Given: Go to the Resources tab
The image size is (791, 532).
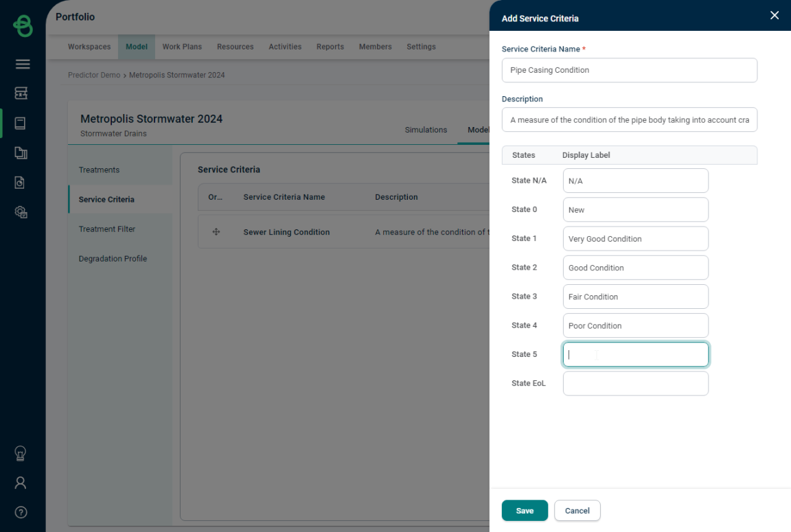Looking at the screenshot, I should coord(235,47).
